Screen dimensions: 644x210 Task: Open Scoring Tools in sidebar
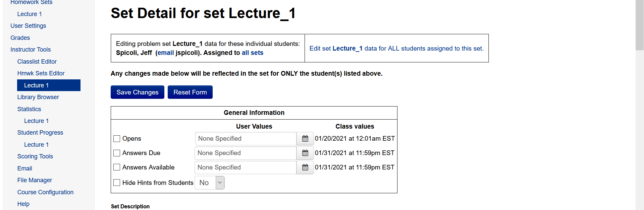pos(35,156)
